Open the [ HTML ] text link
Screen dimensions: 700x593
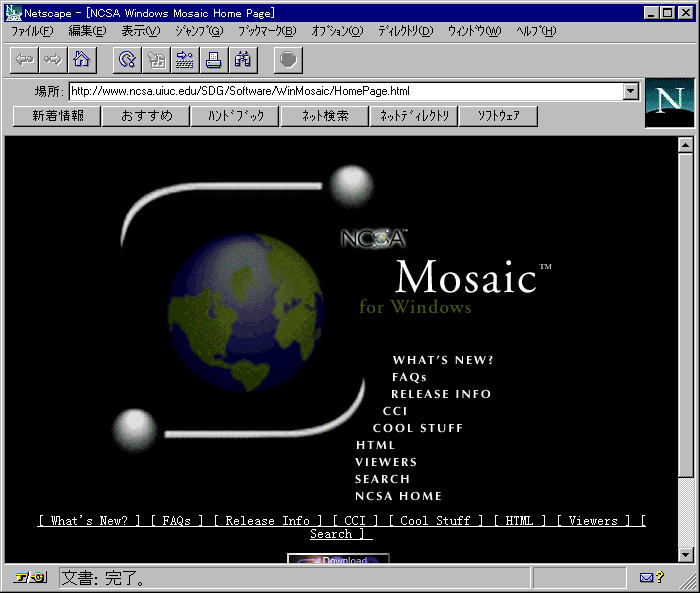click(520, 521)
